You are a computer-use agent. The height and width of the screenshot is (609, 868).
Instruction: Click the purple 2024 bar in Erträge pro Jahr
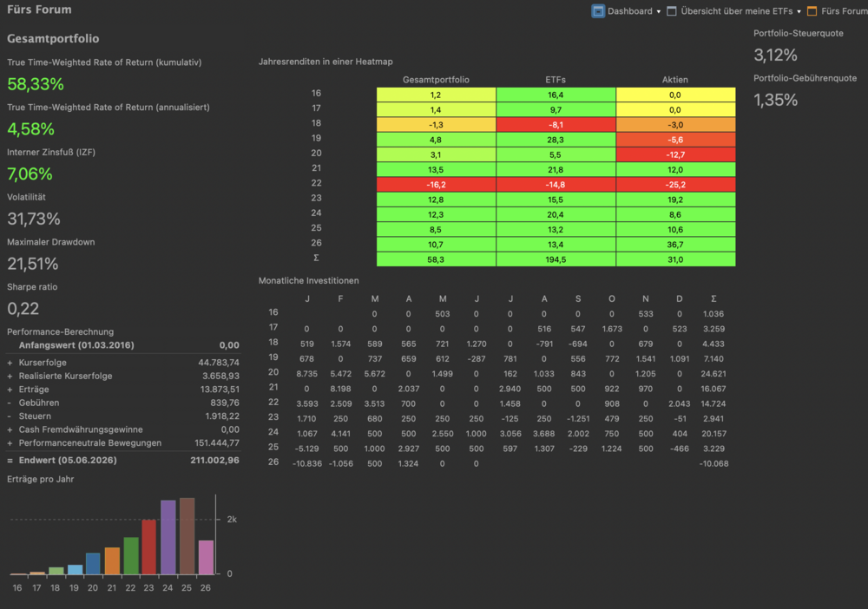[168, 536]
